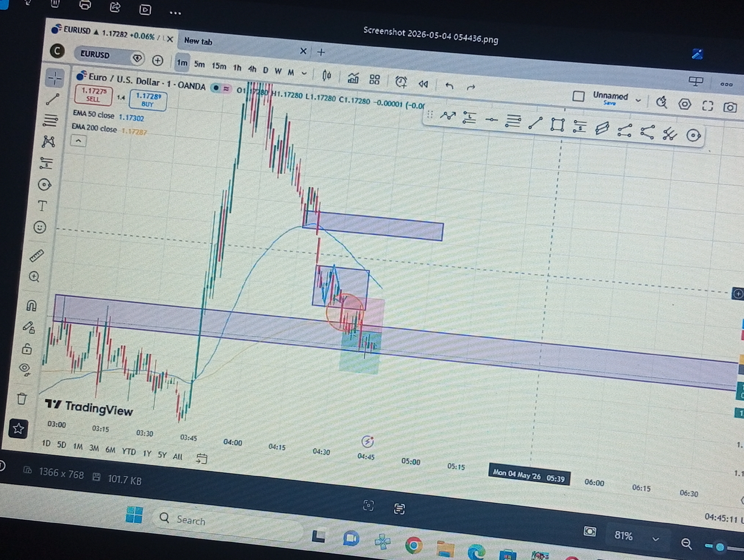Start bar Replay with rewind icon
Viewport: 744px width, 560px height.
pos(423,84)
